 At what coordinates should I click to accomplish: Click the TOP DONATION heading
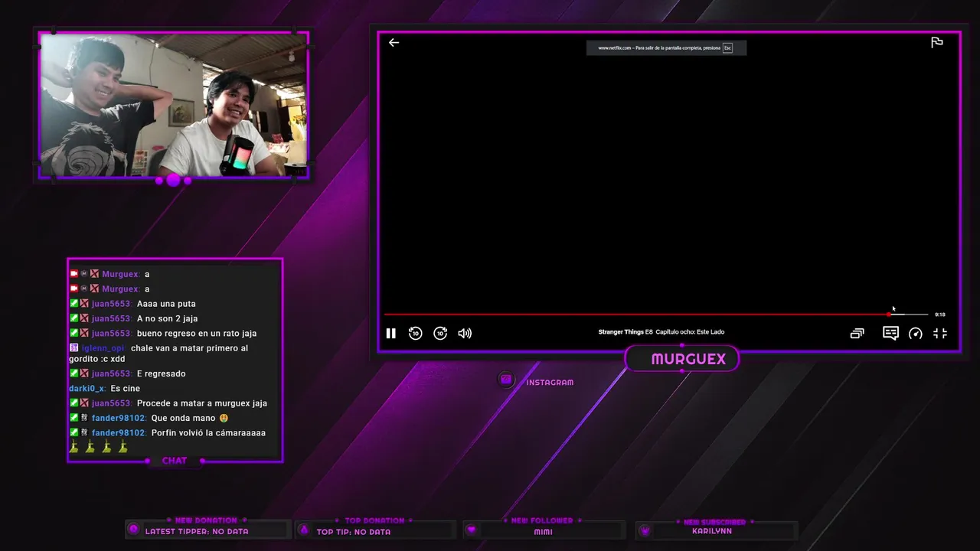click(x=374, y=520)
